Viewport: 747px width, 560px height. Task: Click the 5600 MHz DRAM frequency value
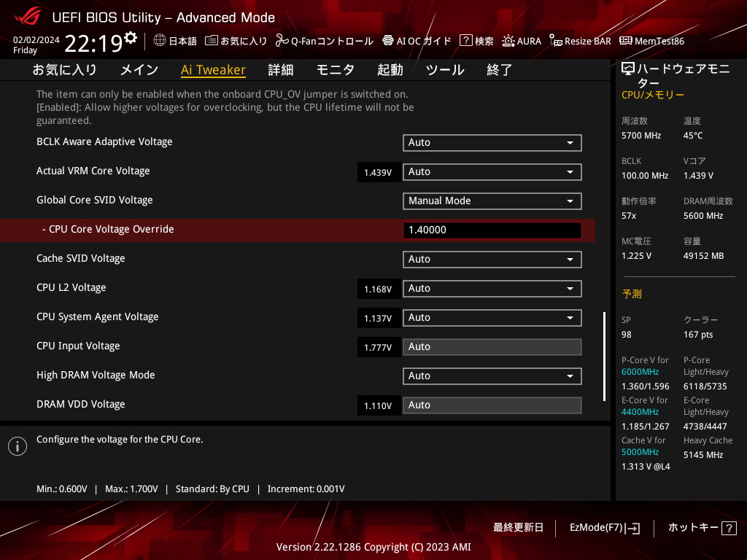(x=703, y=216)
